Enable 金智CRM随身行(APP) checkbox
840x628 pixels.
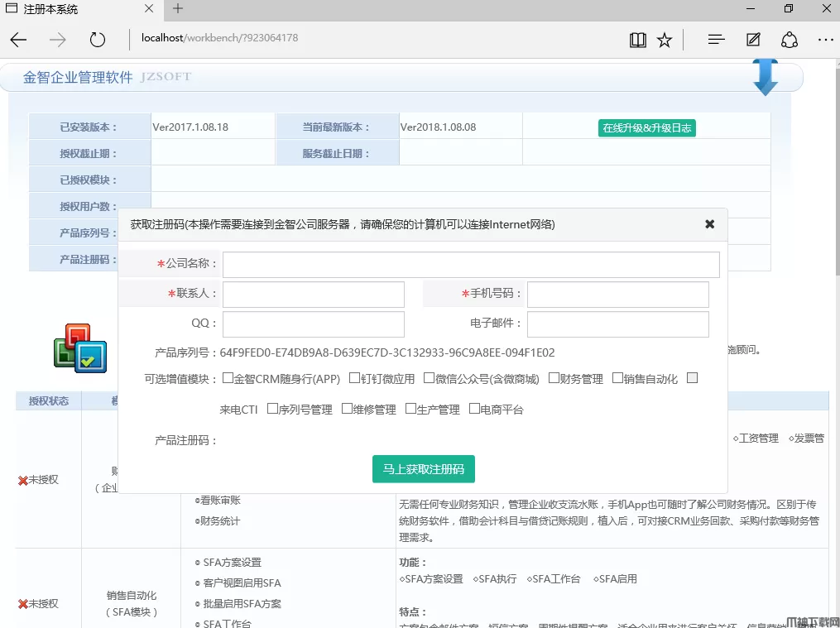(228, 379)
